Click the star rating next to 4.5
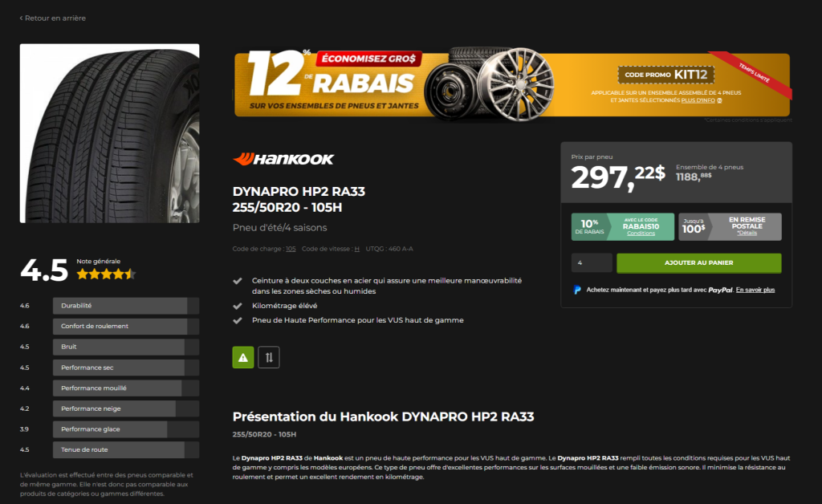822x504 pixels. coord(107,274)
